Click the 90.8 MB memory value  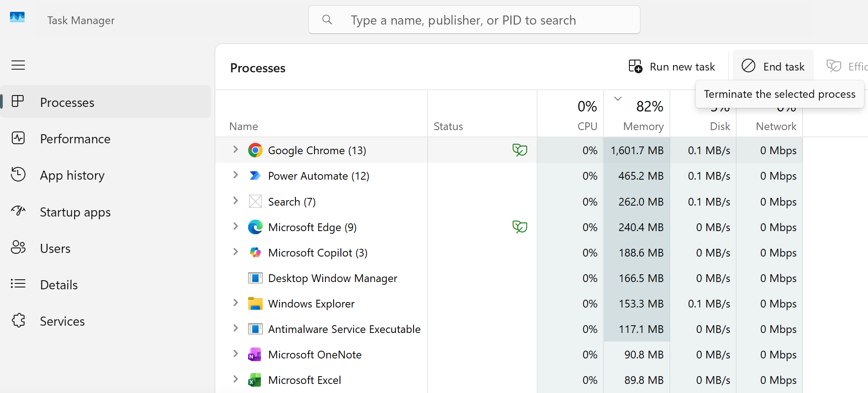click(644, 354)
